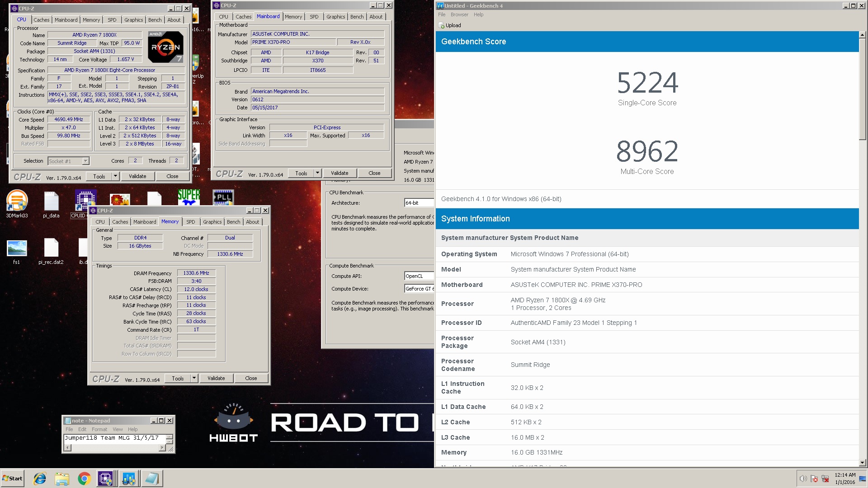Image resolution: width=868 pixels, height=488 pixels.
Task: Click Validate in CPU-Z Mainboard window
Action: tap(340, 173)
